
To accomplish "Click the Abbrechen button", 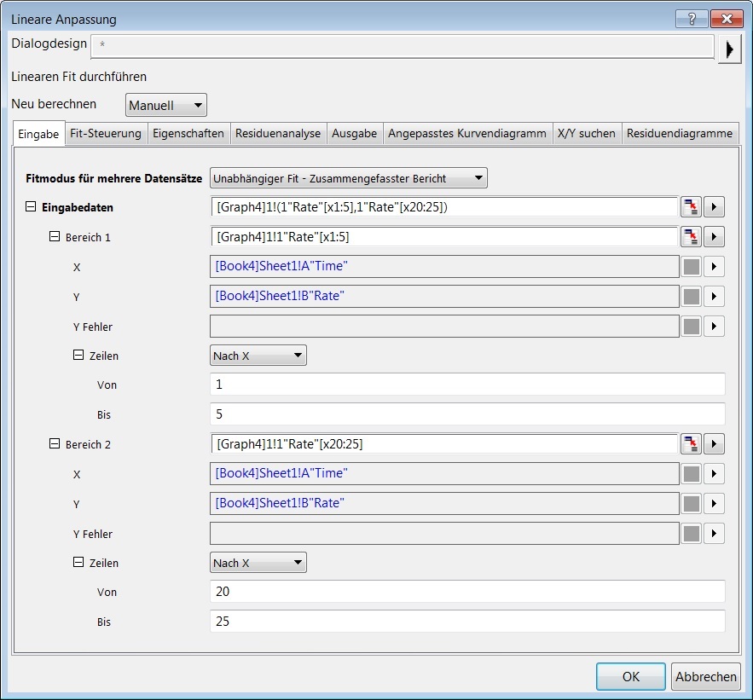I will tap(706, 676).
